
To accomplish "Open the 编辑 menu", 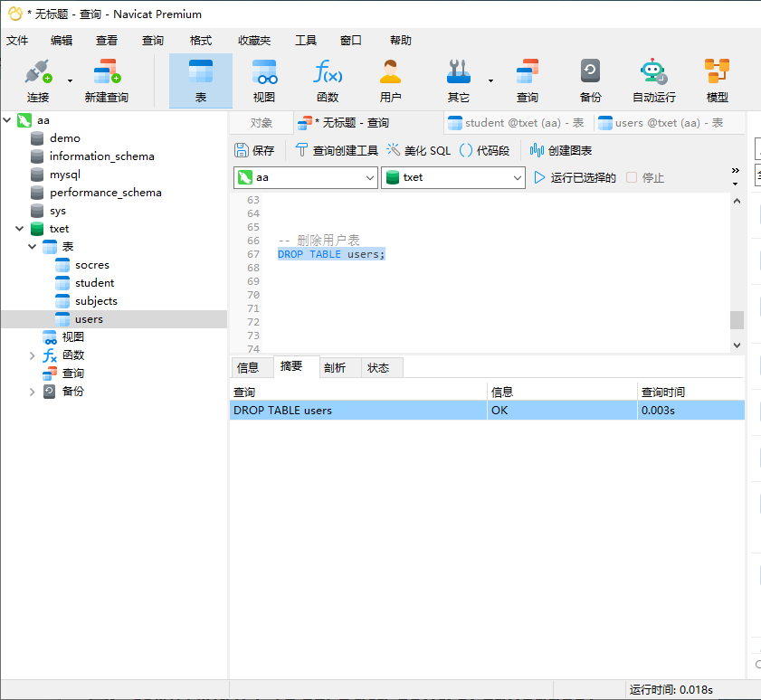I will click(x=62, y=41).
